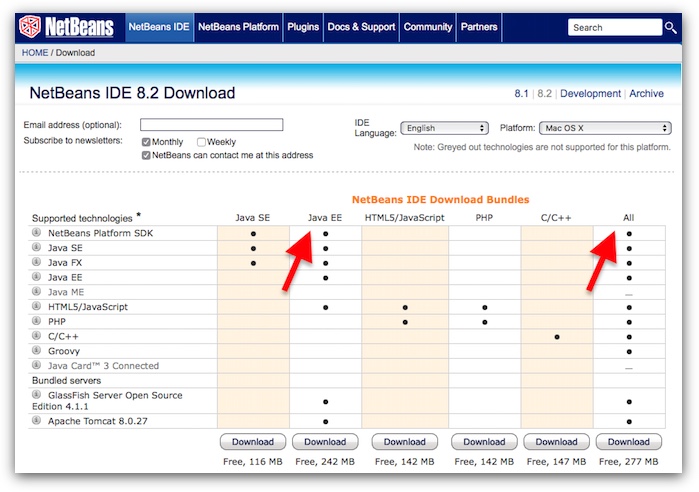Download the C/C++ bundle
Image resolution: width=699 pixels, height=492 pixels.
pyautogui.click(x=556, y=442)
